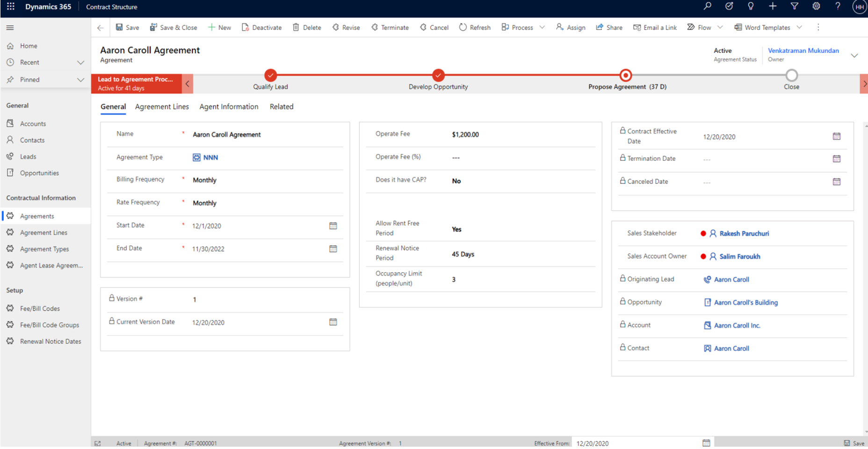The height and width of the screenshot is (449, 868).
Task: Switch to the Agreement Lines tab
Action: (162, 107)
